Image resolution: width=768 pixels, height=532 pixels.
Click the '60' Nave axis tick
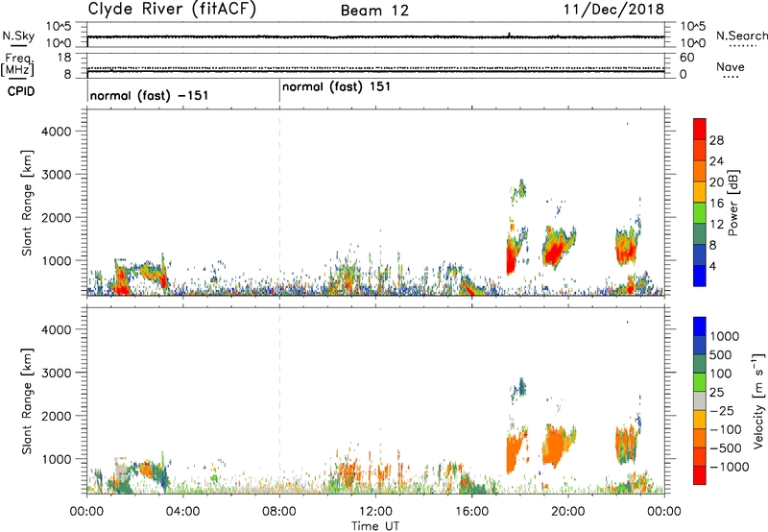coord(686,58)
